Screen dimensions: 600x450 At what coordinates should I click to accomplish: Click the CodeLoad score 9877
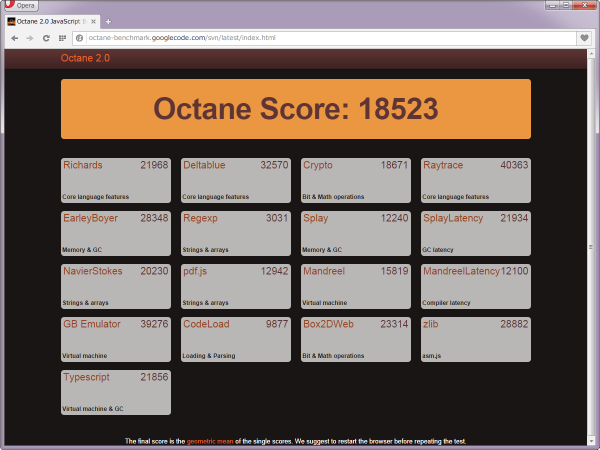[277, 324]
